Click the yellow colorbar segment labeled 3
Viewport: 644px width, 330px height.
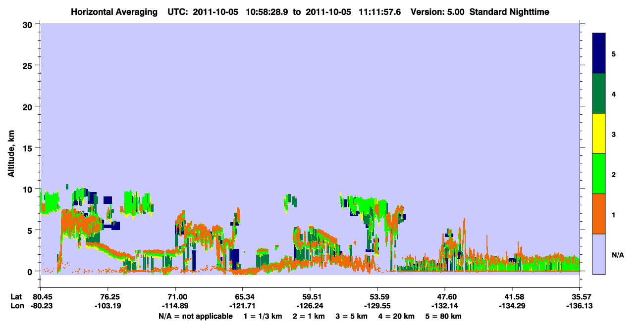(599, 134)
